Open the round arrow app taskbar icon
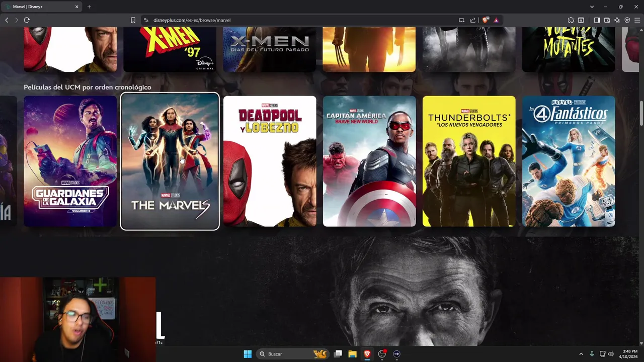The width and height of the screenshot is (644, 362). (x=396, y=354)
